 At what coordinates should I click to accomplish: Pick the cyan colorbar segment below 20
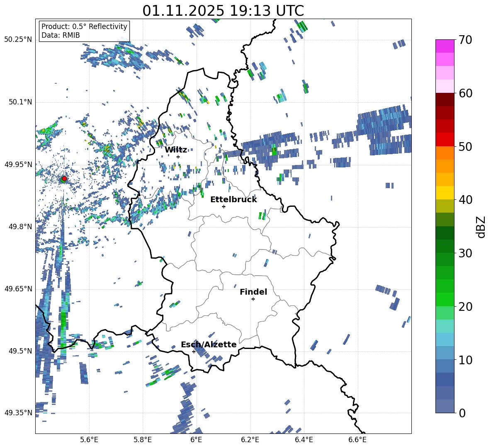[445, 326]
